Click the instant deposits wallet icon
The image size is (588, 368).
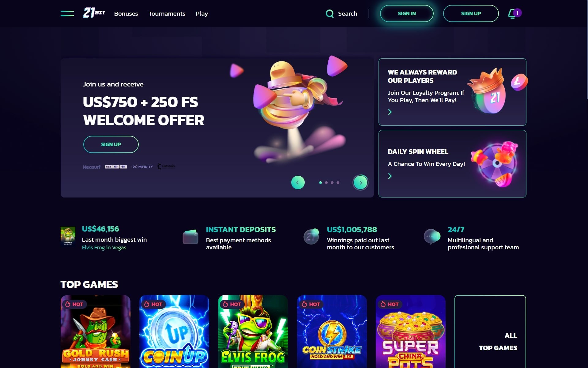(190, 237)
